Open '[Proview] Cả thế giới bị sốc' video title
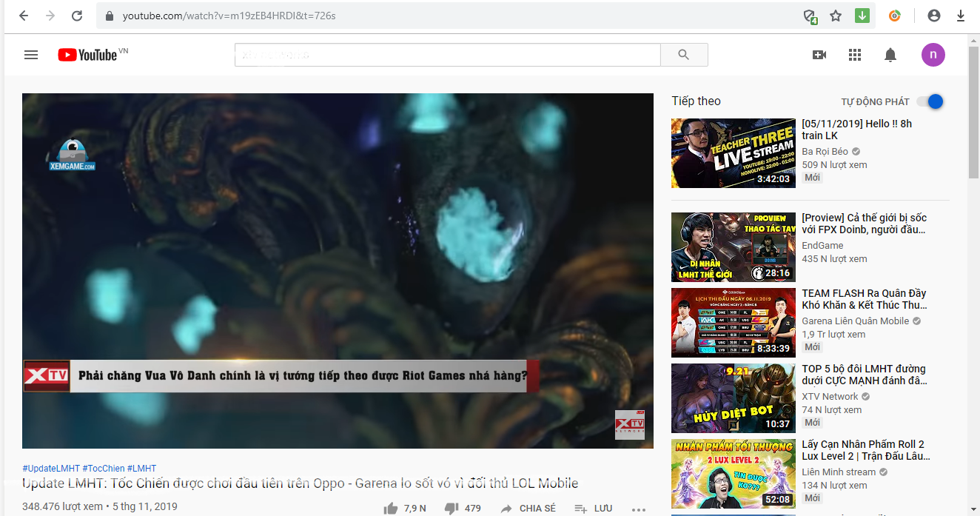 click(865, 224)
